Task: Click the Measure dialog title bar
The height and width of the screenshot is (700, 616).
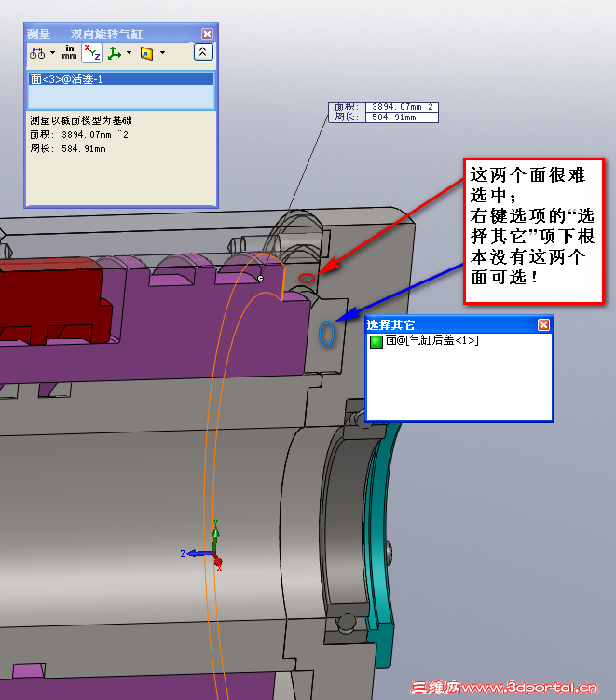Action: coord(121,34)
